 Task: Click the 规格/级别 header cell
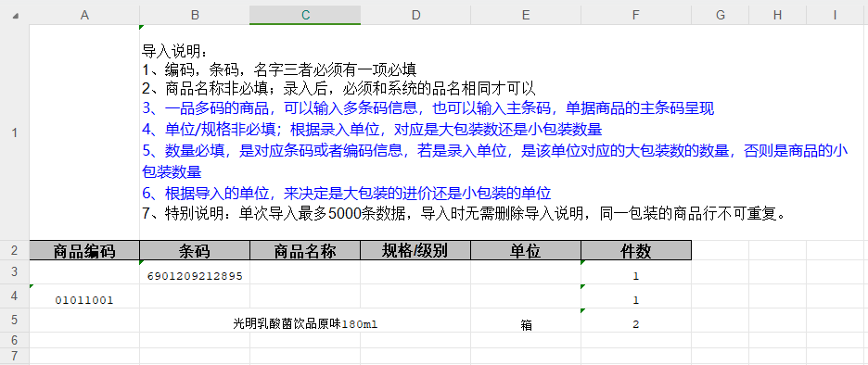point(415,250)
